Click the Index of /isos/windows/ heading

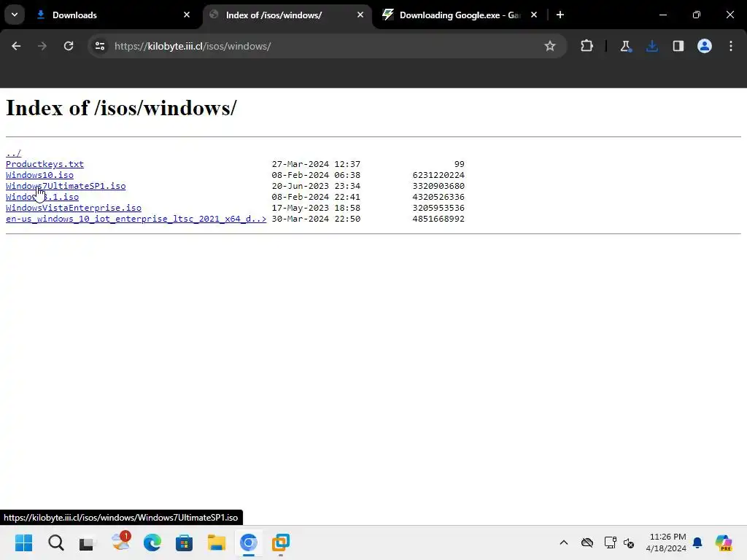coord(121,108)
